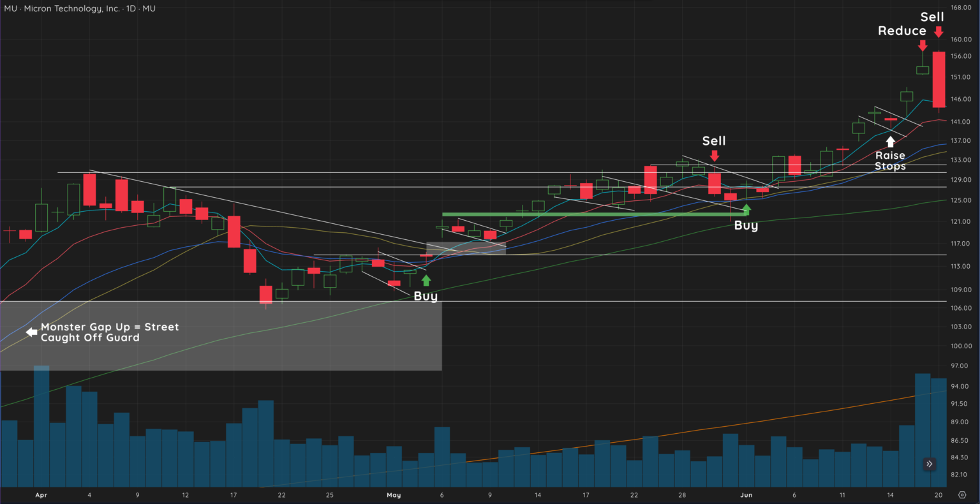Click the topmost red Sell arrow
This screenshot has width=980, height=504.
pos(939,31)
